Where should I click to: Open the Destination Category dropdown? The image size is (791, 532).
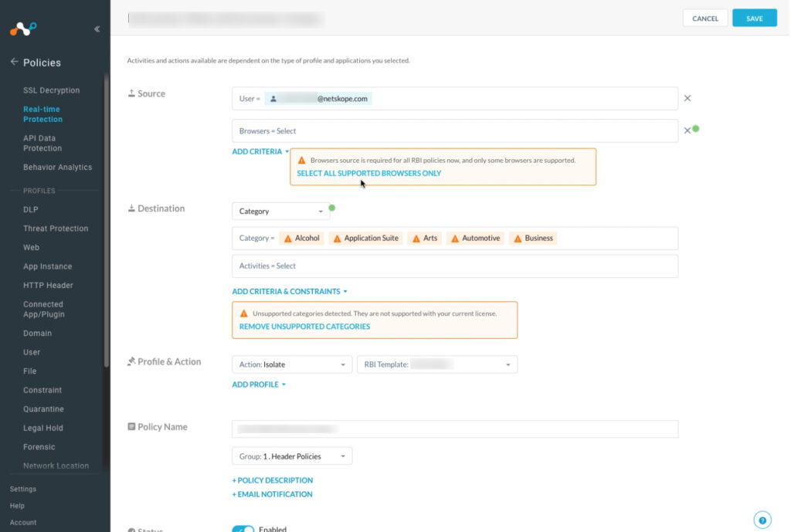coord(281,212)
